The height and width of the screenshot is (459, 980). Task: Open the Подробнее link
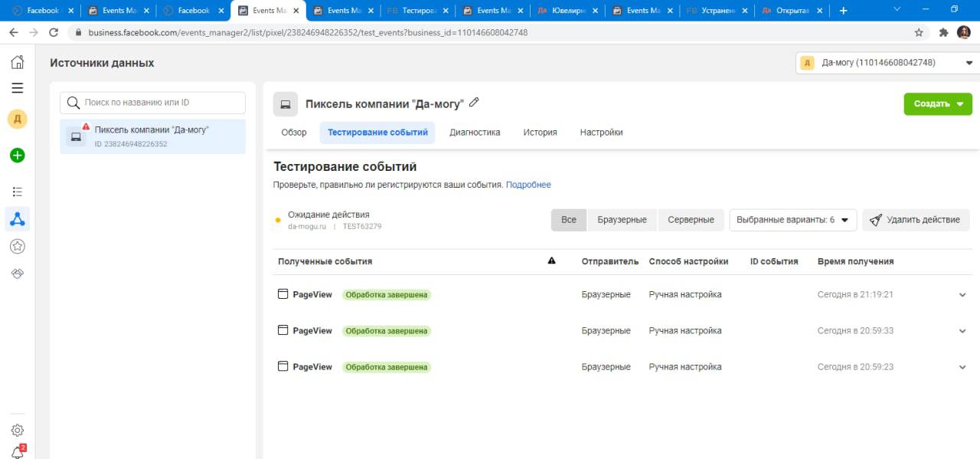(x=528, y=185)
